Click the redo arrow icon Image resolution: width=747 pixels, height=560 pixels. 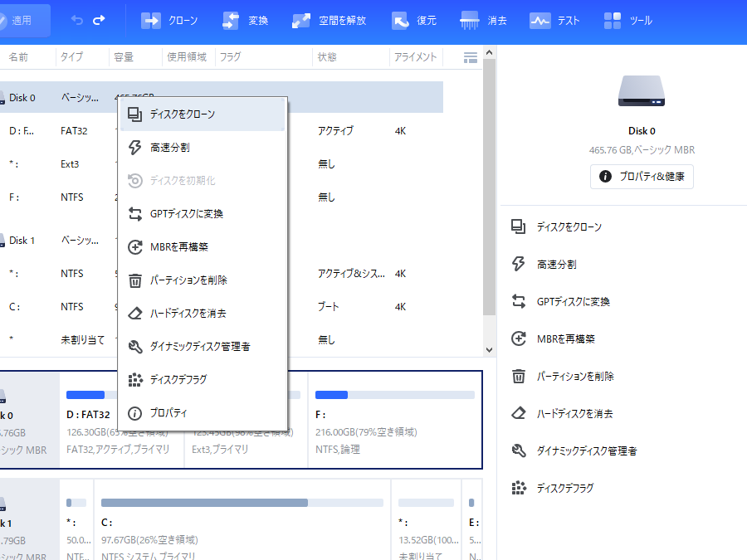(x=100, y=20)
